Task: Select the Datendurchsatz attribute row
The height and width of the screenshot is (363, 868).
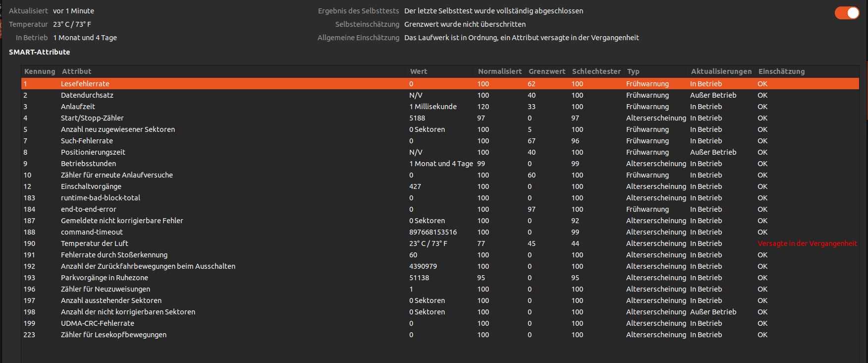Action: pyautogui.click(x=440, y=95)
